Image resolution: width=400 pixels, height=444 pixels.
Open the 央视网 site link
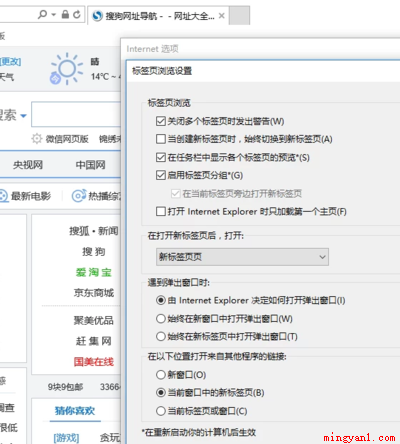28,165
